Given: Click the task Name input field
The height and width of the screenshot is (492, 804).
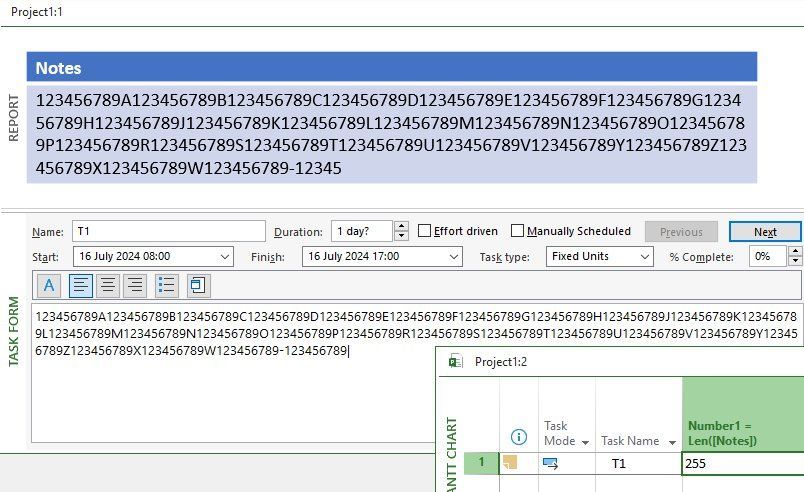Looking at the screenshot, I should click(x=169, y=231).
